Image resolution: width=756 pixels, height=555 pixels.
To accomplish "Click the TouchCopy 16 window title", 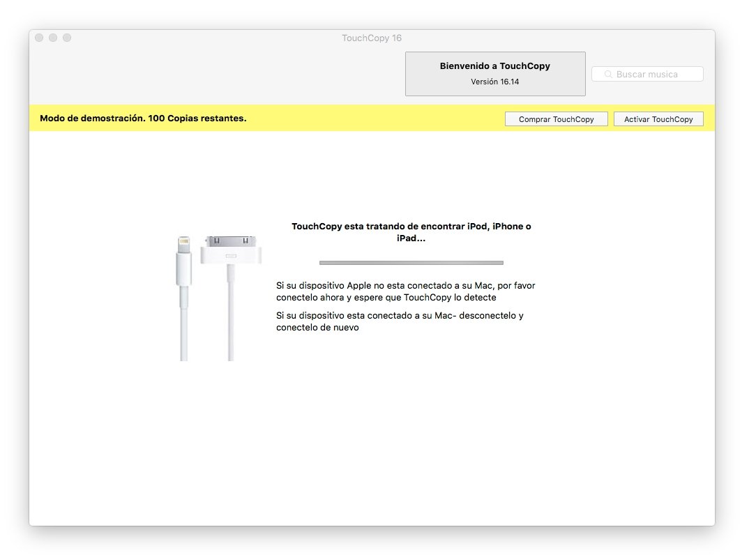I will point(372,38).
